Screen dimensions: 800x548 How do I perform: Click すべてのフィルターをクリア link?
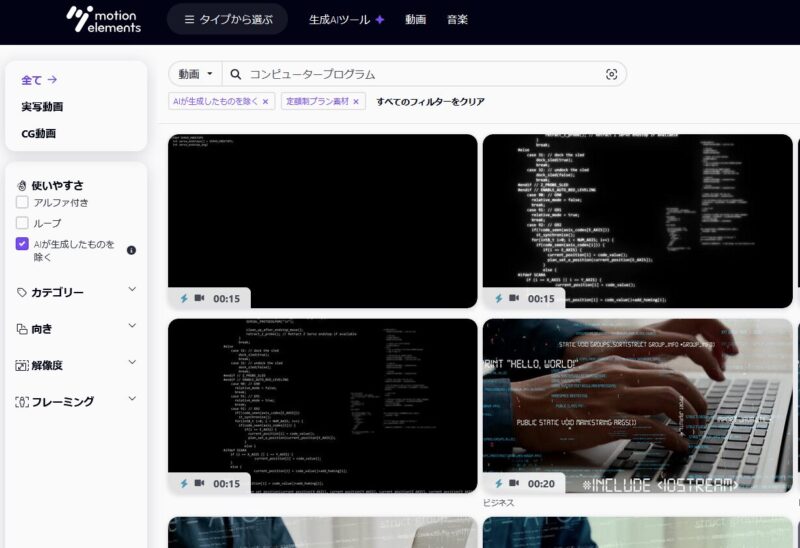430,101
